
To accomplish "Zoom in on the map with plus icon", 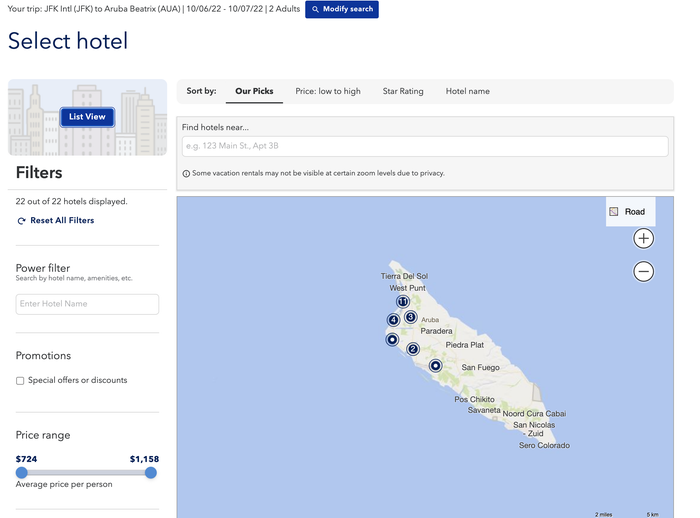I will click(x=643, y=238).
